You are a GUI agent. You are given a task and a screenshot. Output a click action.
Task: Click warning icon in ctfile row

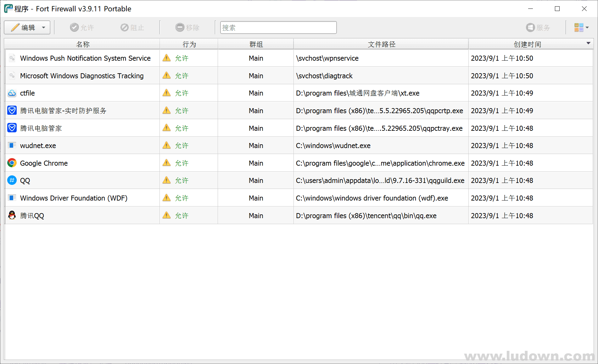166,93
